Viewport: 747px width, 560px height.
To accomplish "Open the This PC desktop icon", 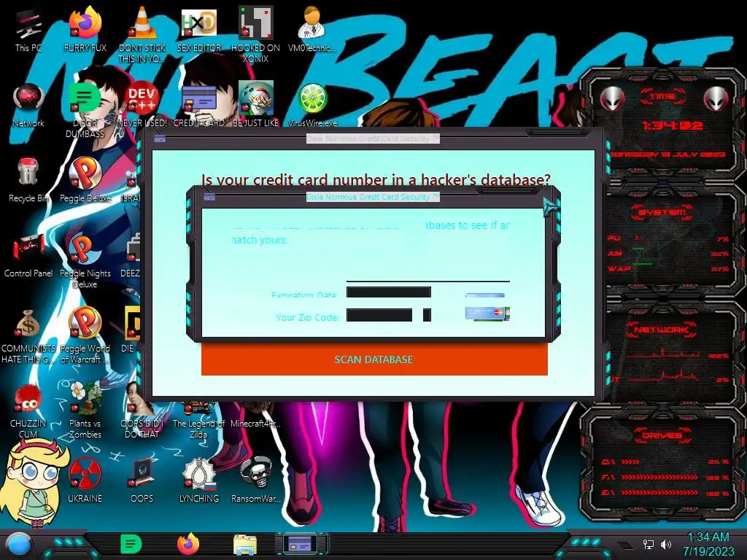I will click(x=28, y=28).
